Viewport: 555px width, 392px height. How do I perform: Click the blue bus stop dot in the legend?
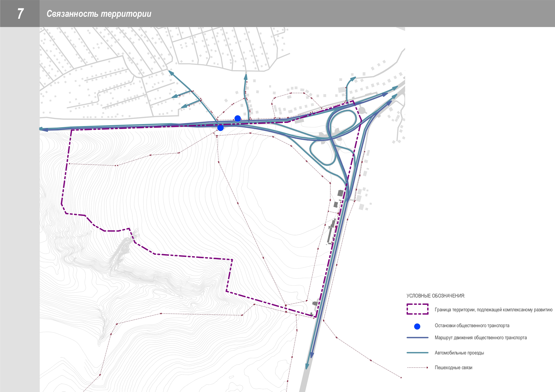pos(417,326)
